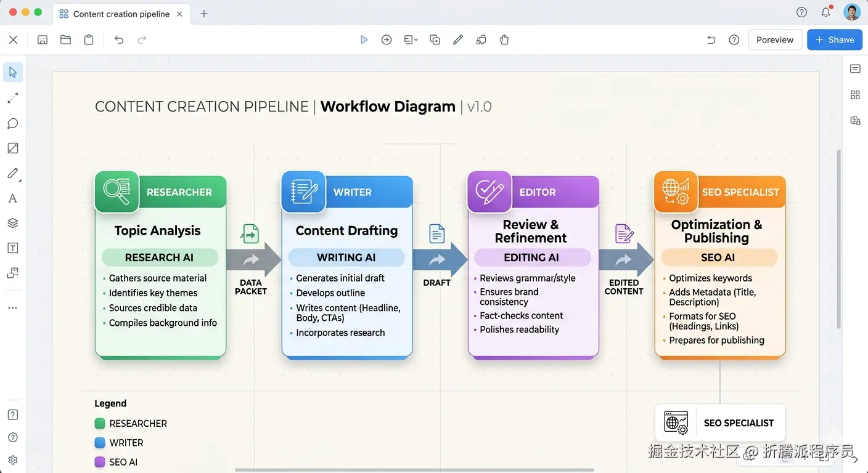Screen dimensions: 868x473
Task: Click the help question icon beside Preview
Action: (x=734, y=40)
